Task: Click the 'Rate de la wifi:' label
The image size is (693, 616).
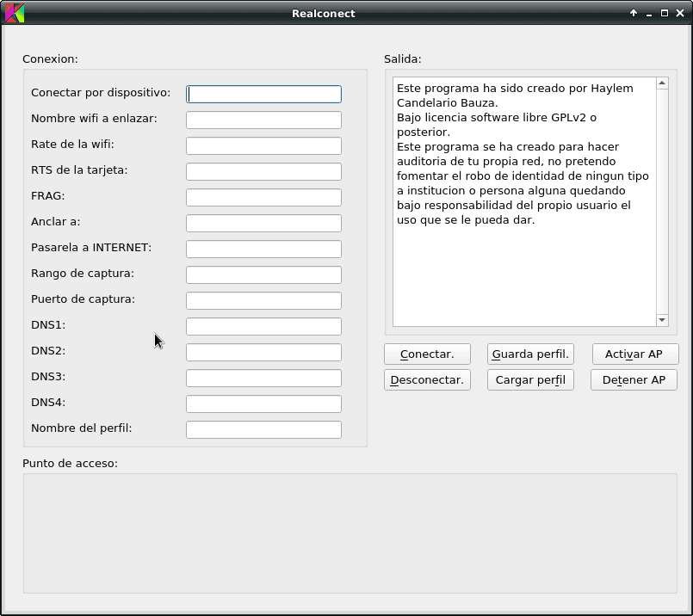Action: (72, 145)
